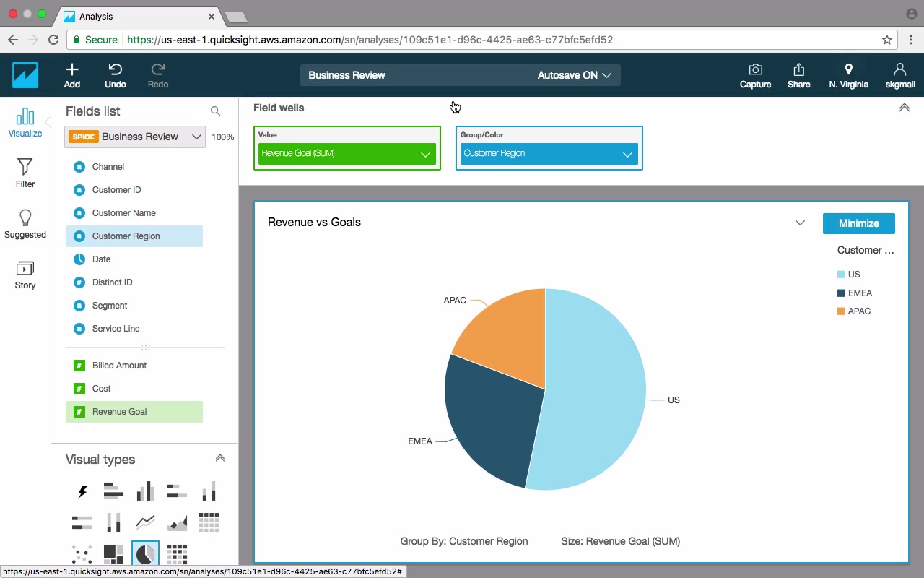
Task: Click the US legend color swatch
Action: coord(841,275)
